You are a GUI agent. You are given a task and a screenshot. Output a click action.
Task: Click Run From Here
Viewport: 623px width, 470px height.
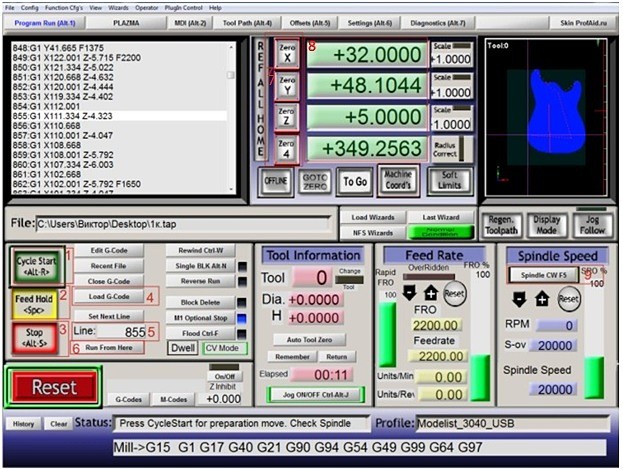(108, 347)
